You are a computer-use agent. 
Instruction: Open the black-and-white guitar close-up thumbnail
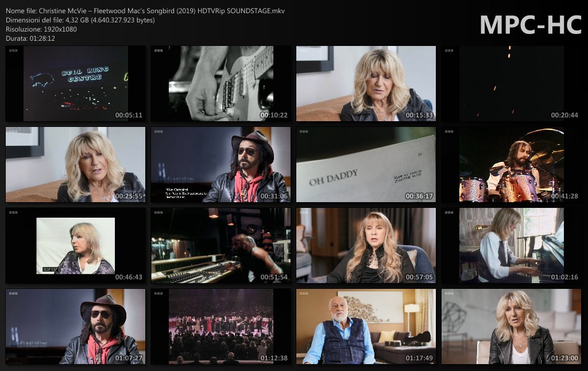pos(220,83)
